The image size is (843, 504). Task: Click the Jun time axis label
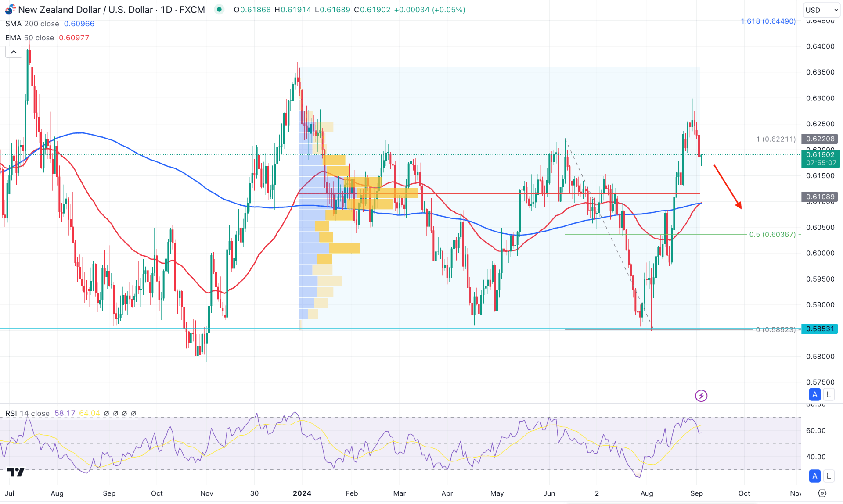click(549, 493)
